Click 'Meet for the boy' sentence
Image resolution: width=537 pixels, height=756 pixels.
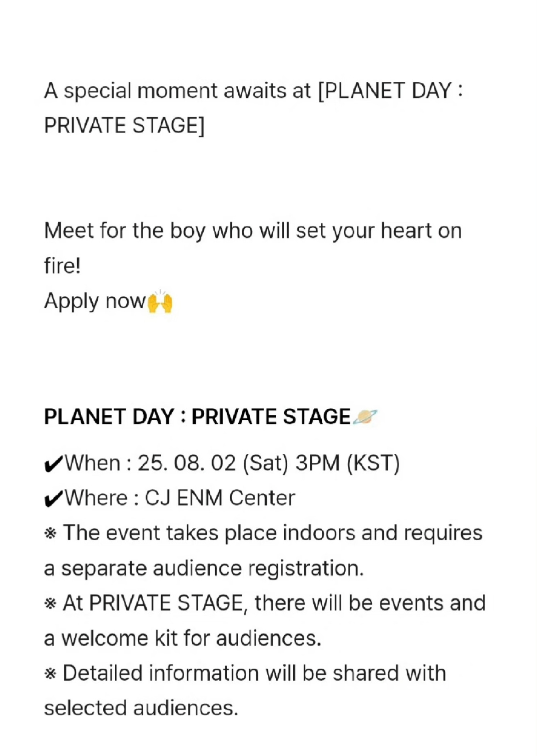[253, 231]
